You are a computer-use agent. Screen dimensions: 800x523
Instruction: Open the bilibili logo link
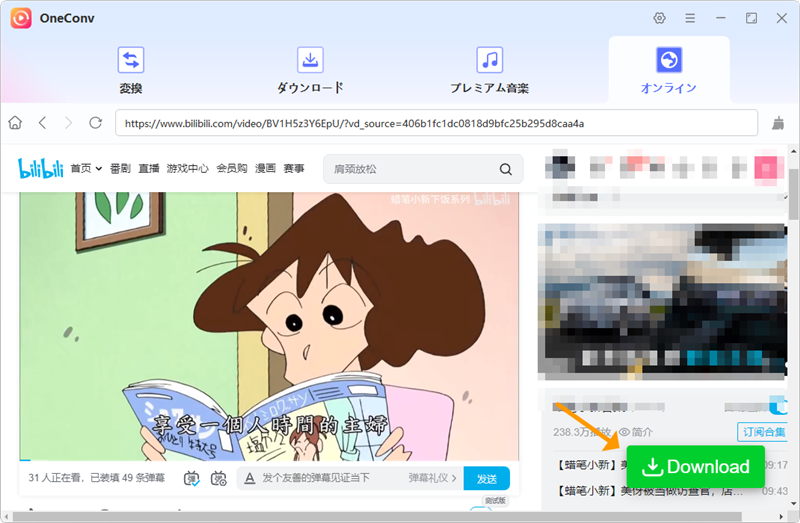[40, 168]
